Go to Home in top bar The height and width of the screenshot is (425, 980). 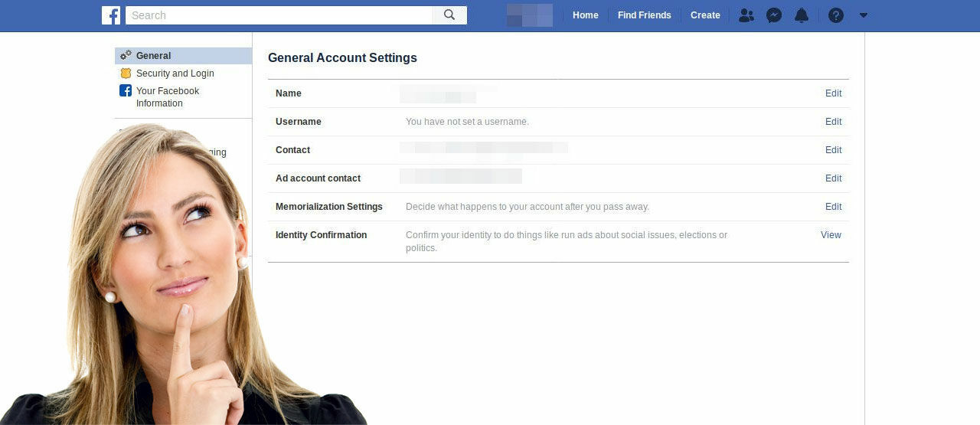coord(585,15)
